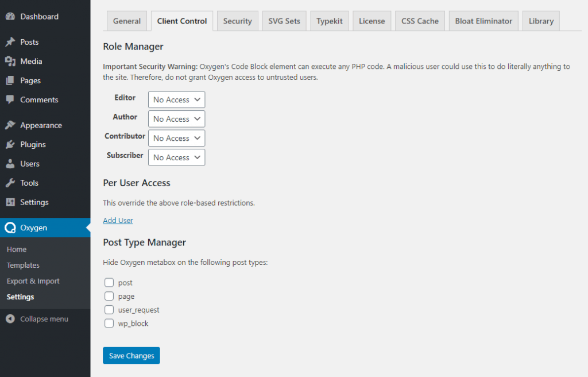Click the Add User link

pos(118,220)
